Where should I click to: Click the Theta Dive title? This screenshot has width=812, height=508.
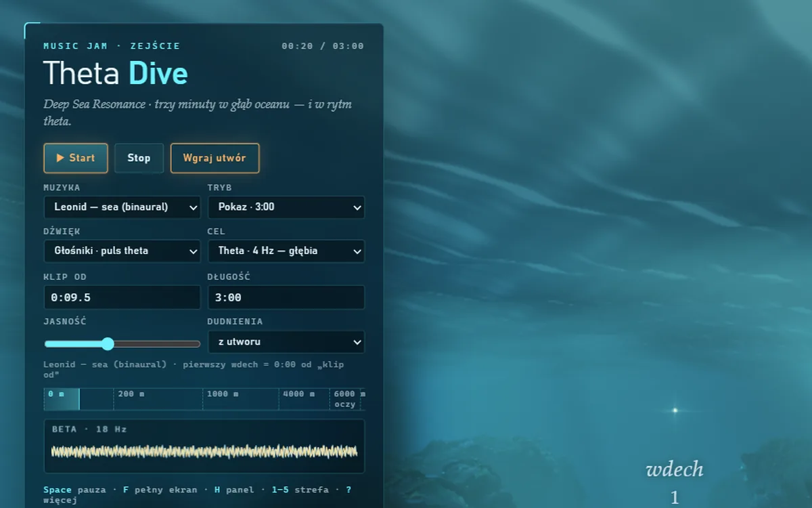(x=116, y=73)
